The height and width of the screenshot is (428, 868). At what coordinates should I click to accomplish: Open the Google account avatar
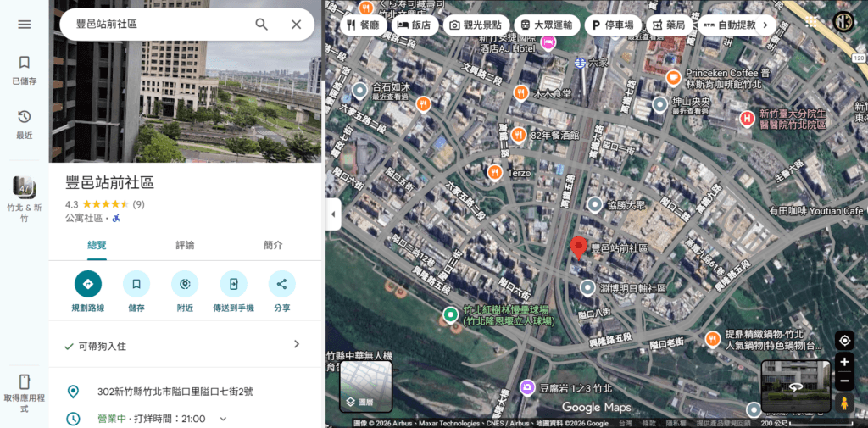[843, 21]
